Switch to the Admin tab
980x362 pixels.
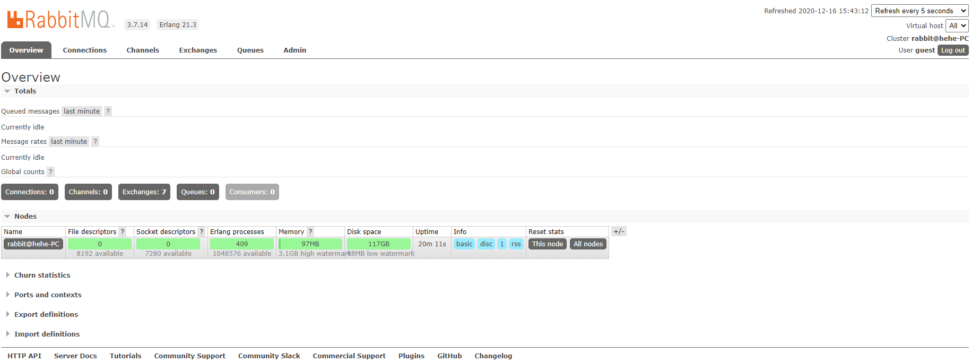(x=294, y=50)
